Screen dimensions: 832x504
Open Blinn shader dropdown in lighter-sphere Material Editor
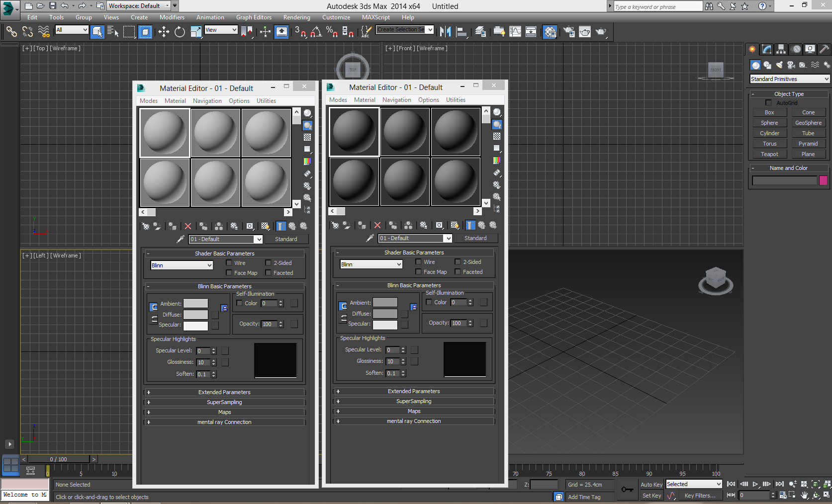(x=182, y=265)
